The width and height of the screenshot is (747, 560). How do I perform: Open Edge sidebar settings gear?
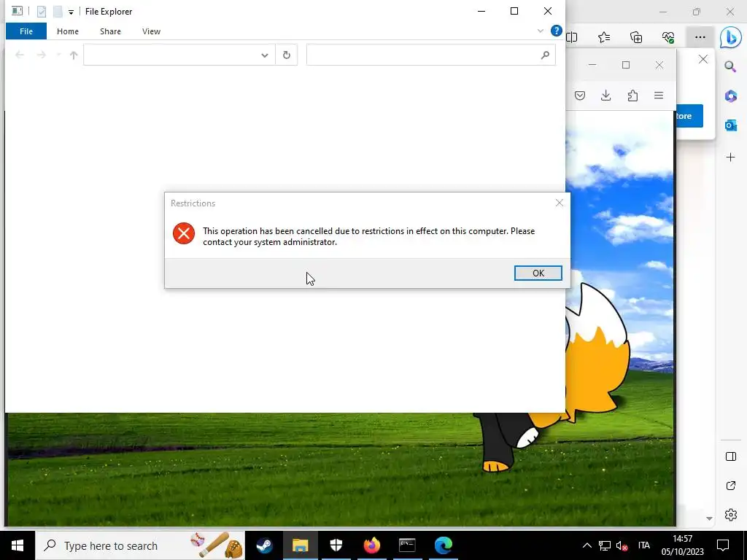click(731, 515)
